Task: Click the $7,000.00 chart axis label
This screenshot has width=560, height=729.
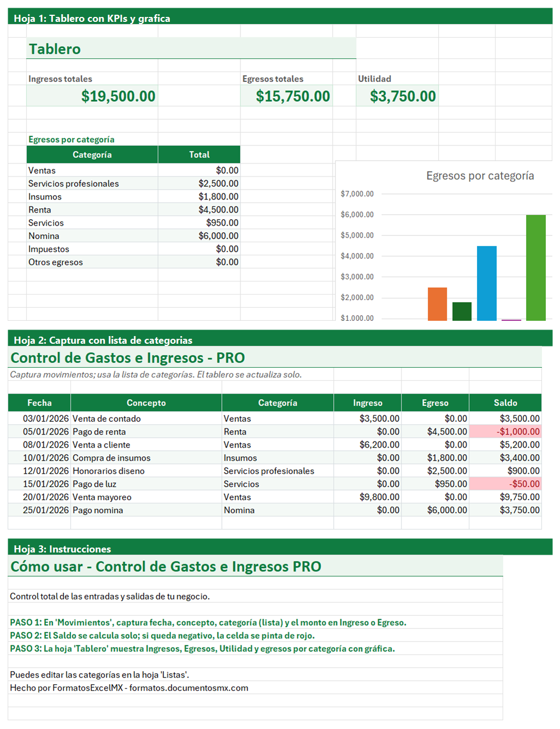Action: point(357,194)
